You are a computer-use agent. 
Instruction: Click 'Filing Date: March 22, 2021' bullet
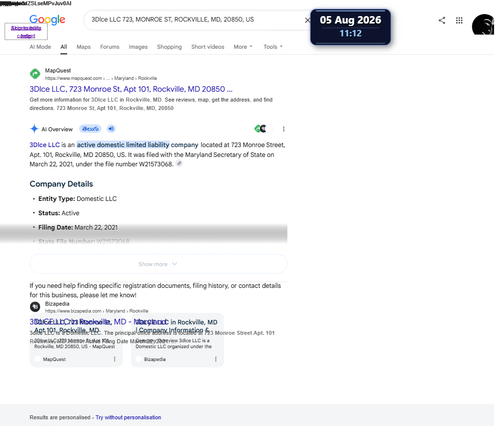point(78,227)
